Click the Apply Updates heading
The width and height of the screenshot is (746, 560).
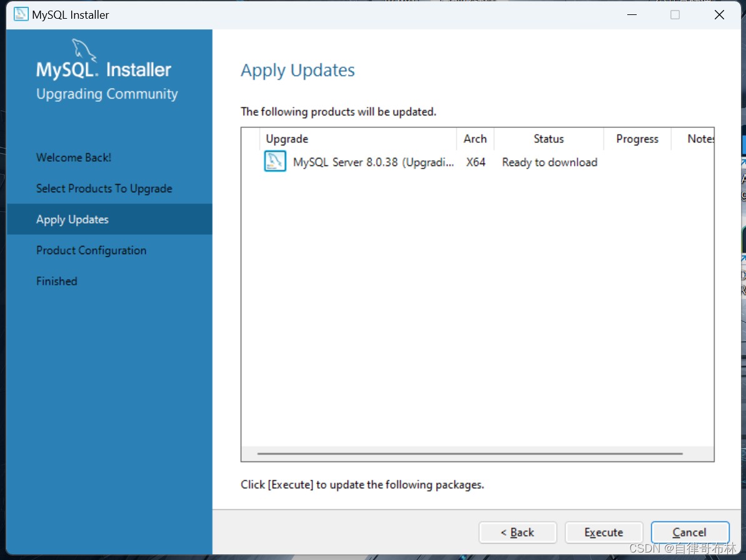(298, 71)
